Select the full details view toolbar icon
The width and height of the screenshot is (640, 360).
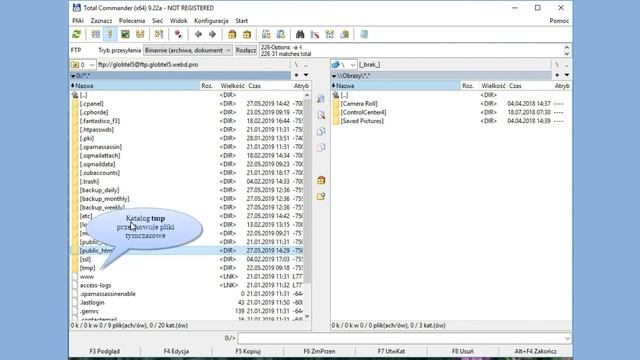(110, 34)
